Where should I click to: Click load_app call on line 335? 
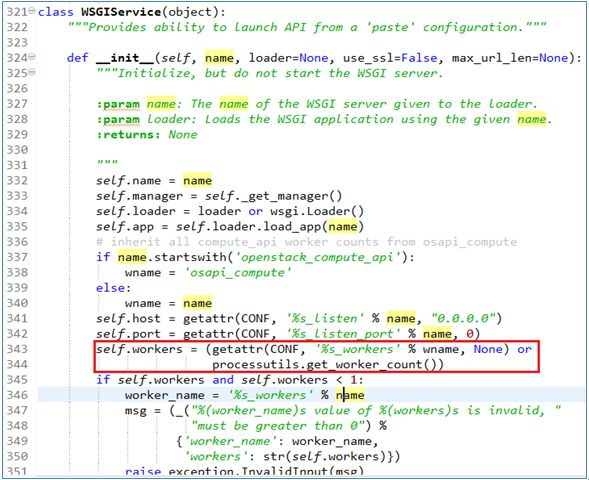(x=314, y=227)
